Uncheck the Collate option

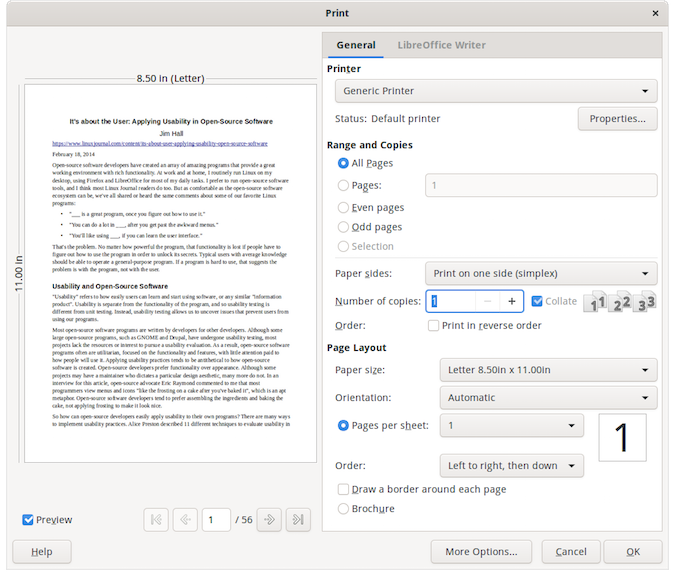click(x=538, y=301)
